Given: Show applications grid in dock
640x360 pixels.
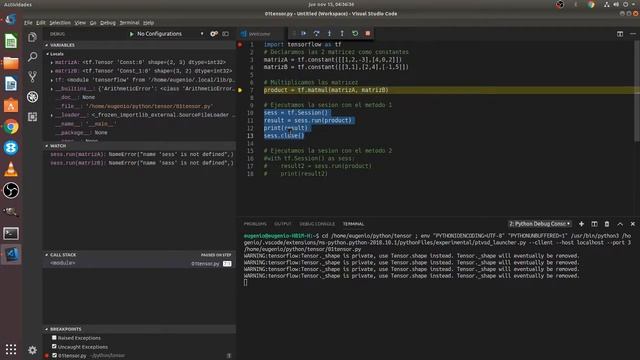Looking at the screenshot, I should (11, 349).
